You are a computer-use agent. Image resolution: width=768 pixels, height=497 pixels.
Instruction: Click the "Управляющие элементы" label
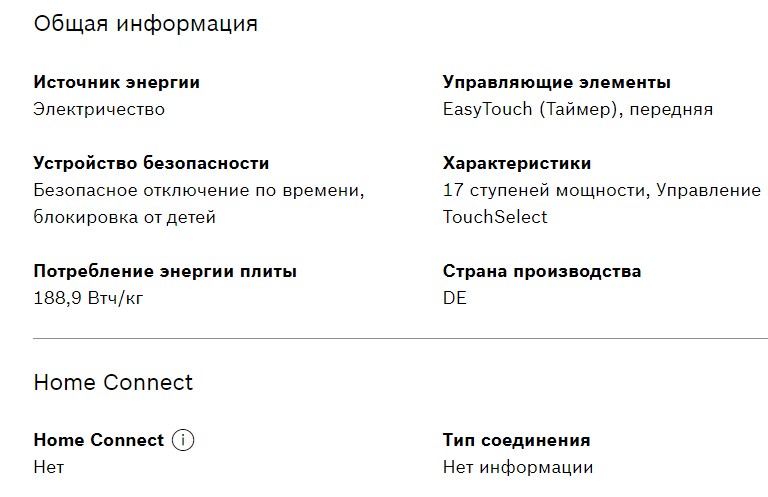(x=556, y=82)
